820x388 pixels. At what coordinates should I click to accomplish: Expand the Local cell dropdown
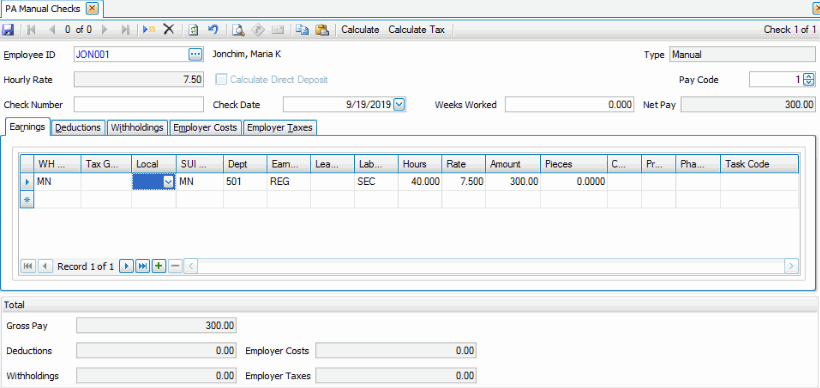(x=168, y=182)
